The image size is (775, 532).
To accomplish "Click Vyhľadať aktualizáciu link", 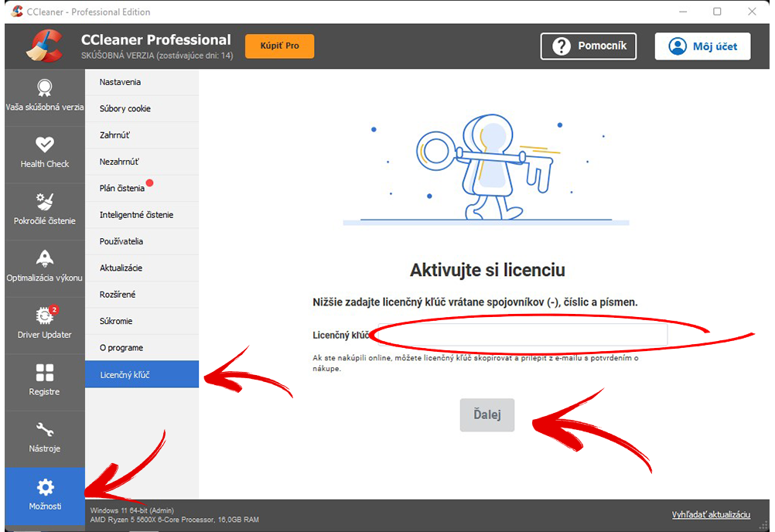I will [711, 515].
